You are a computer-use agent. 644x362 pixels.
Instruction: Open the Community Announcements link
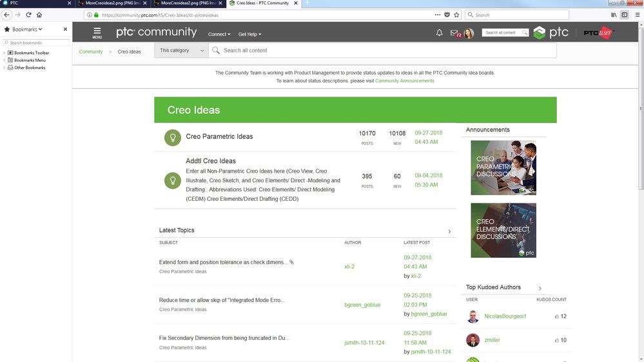click(x=405, y=81)
